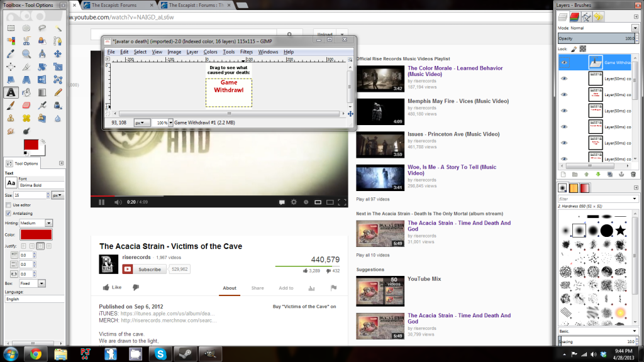
Task: Expand the YouTube Upload dropdown arrow
Action: [x=341, y=35]
